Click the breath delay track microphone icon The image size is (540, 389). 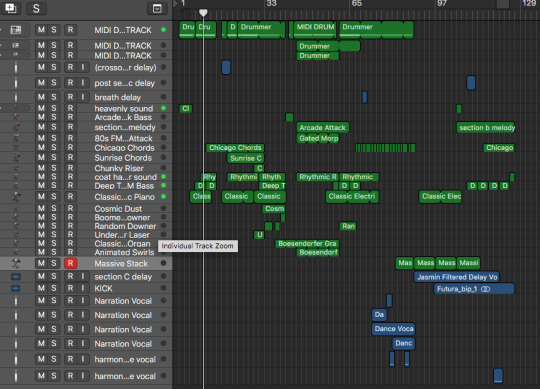tap(16, 97)
